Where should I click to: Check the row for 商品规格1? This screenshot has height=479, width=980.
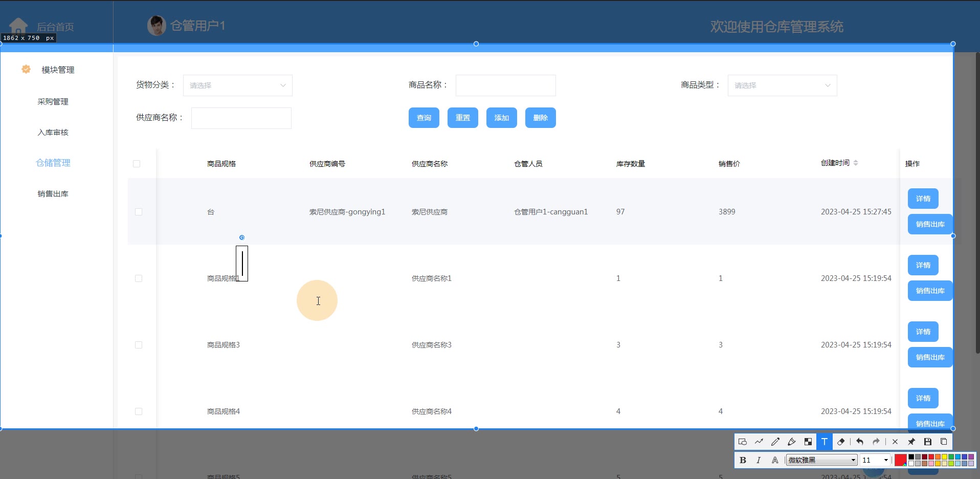139,278
